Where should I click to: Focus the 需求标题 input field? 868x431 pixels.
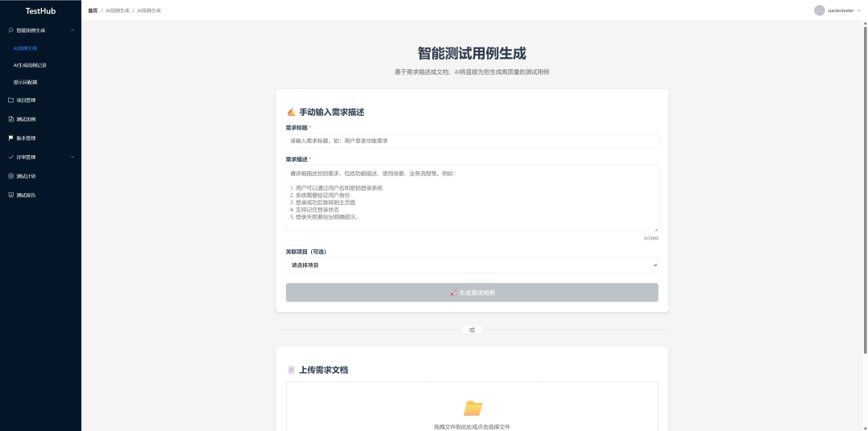(x=473, y=141)
